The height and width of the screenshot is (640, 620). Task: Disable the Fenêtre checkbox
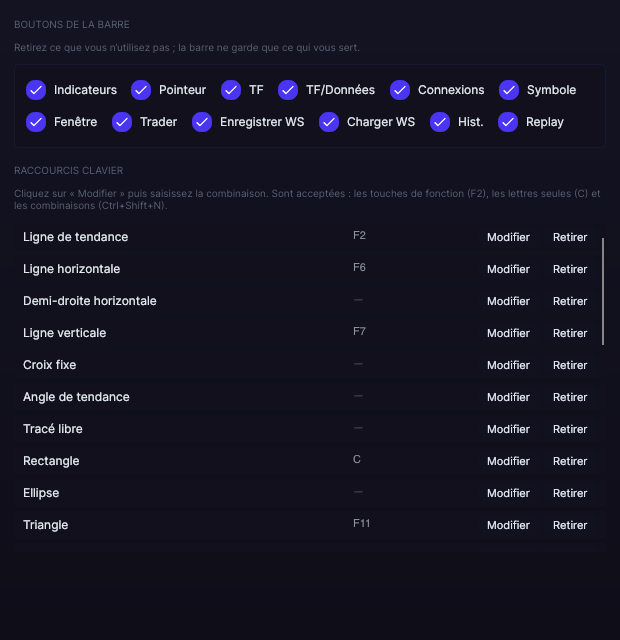click(36, 122)
